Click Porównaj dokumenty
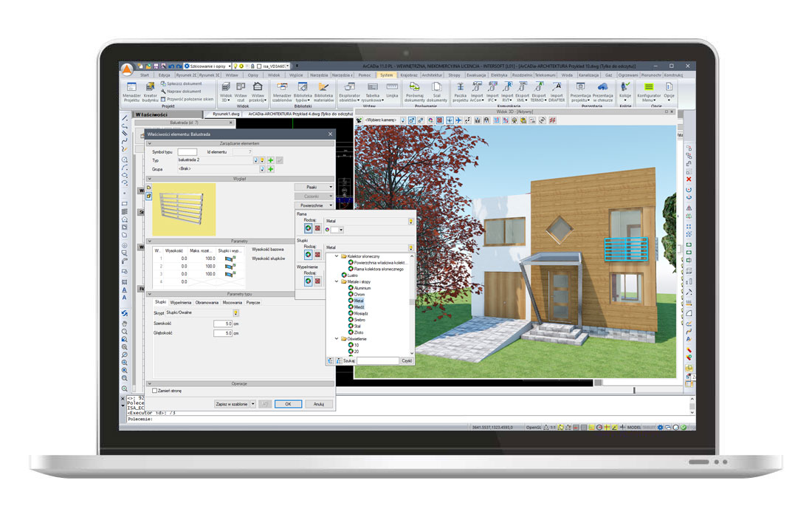Screen dimensions: 812x517 [x=414, y=91]
